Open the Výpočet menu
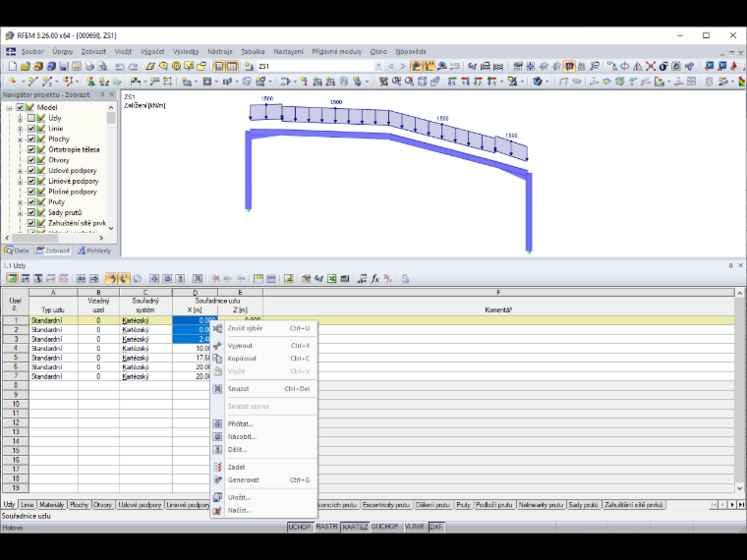 152,51
